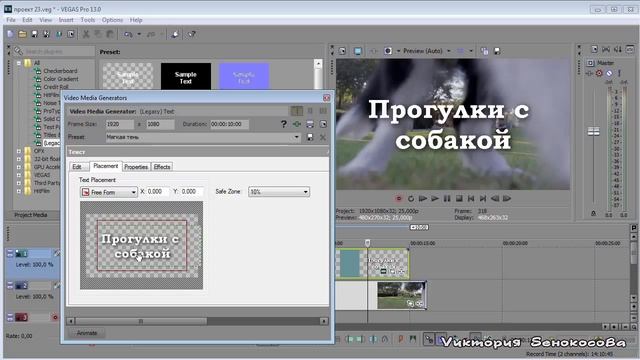Click the green Match event length icon
Image resolution: width=640 pixels, height=360 pixels.
click(x=297, y=124)
